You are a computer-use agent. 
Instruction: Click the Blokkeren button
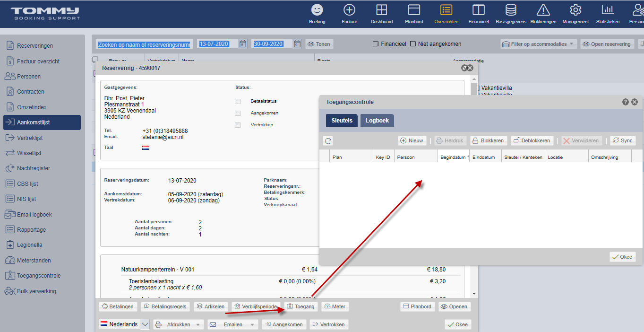pos(489,140)
